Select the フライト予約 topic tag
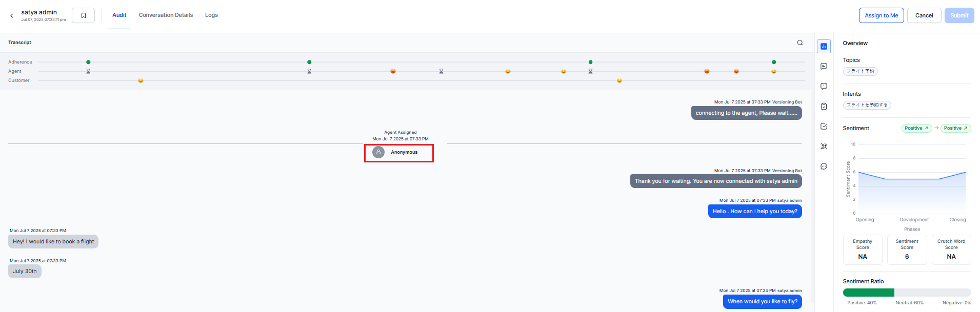 coord(860,71)
